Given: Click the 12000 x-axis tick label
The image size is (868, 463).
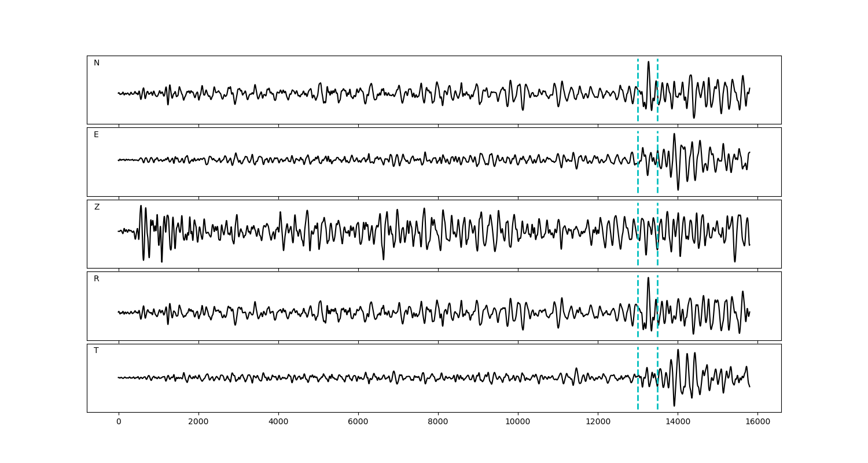Looking at the screenshot, I should 598,422.
